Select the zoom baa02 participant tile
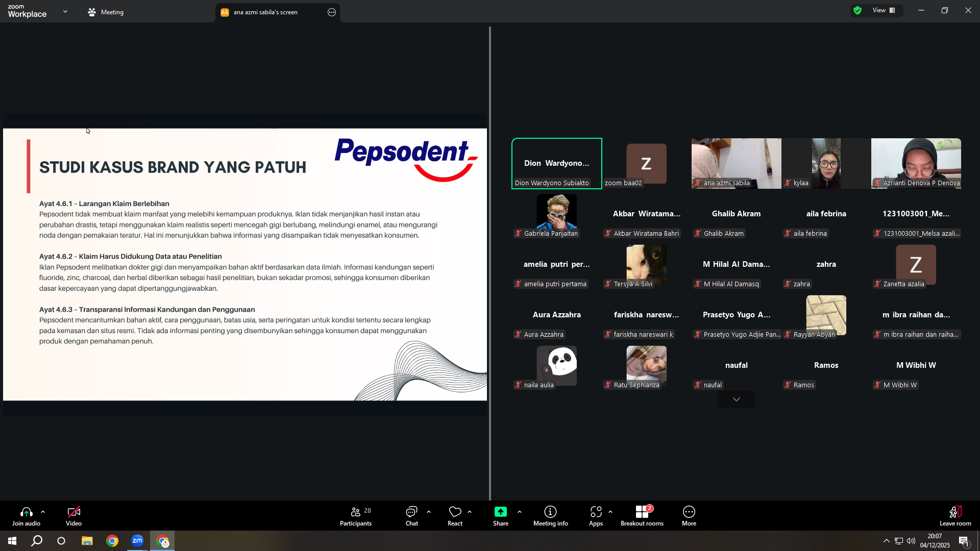This screenshot has height=551, width=980. pos(646,163)
